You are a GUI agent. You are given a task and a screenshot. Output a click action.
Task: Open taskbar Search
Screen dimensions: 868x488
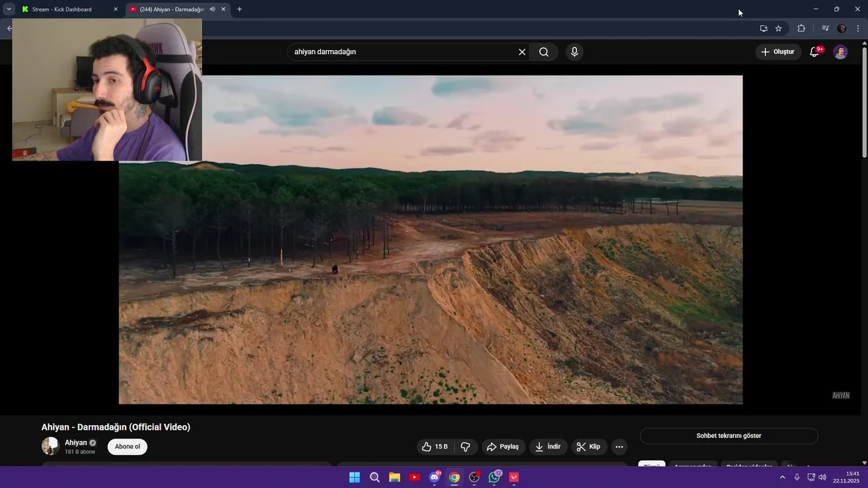[374, 477]
